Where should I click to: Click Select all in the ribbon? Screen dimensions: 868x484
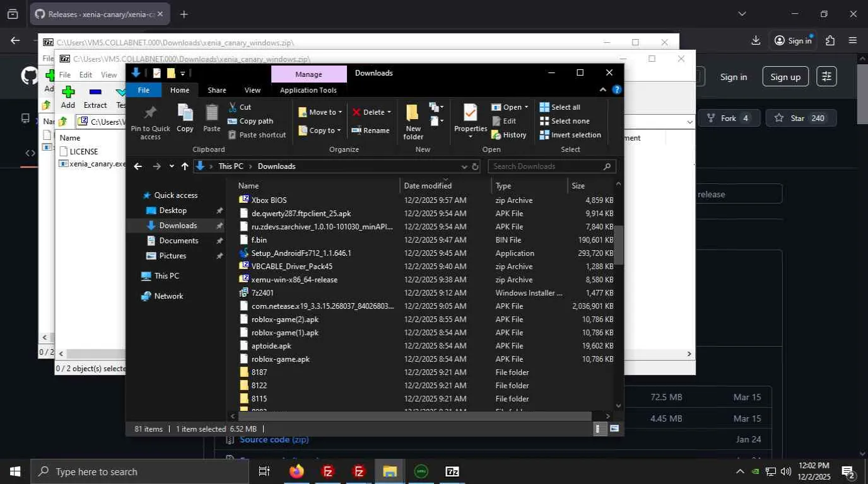pos(560,107)
